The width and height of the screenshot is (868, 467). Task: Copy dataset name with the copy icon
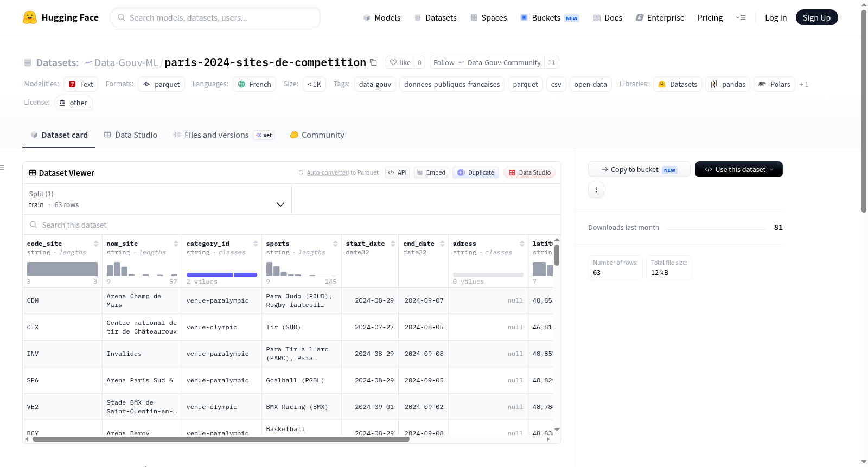pyautogui.click(x=373, y=62)
